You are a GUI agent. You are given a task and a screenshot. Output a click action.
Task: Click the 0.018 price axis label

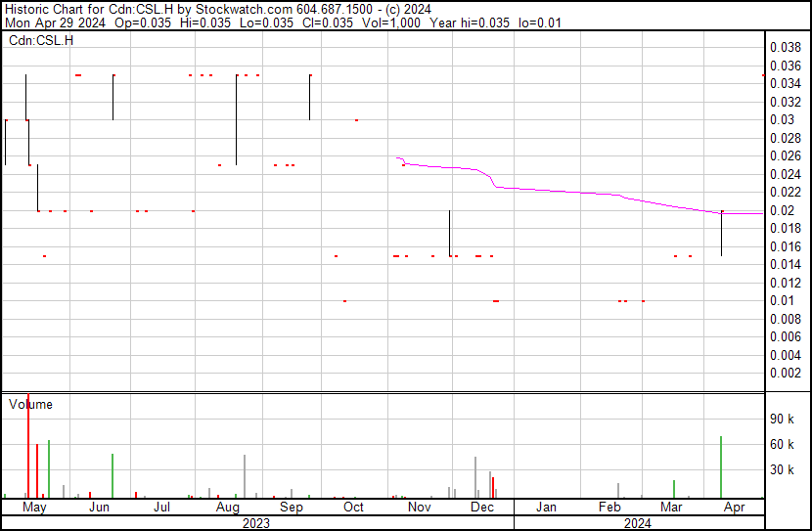pyautogui.click(x=785, y=228)
